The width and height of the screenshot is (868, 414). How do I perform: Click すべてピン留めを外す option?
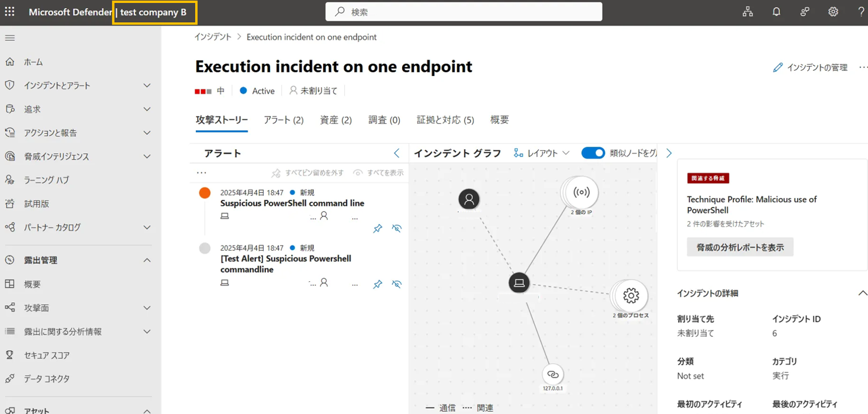(307, 173)
